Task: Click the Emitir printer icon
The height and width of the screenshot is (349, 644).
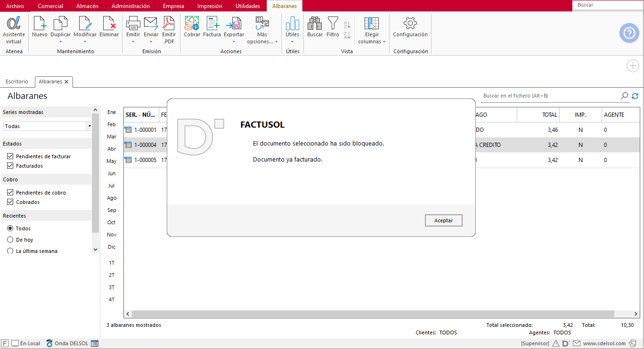Action: pyautogui.click(x=133, y=23)
